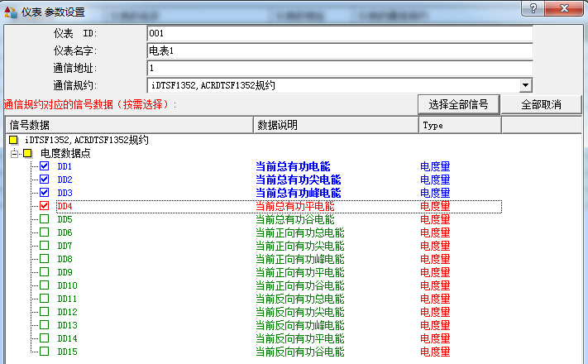The width and height of the screenshot is (588, 364).
Task: Click description 当前正向有功尖电能
Action: (x=299, y=246)
